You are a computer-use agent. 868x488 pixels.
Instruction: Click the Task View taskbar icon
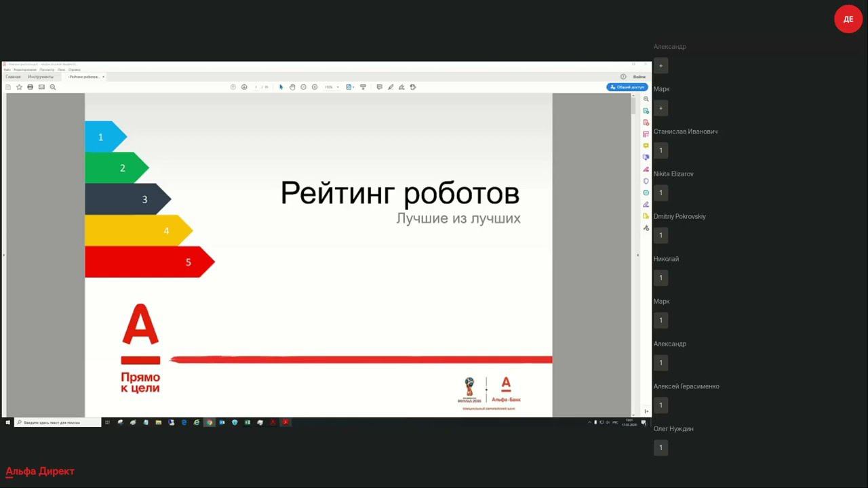tap(107, 422)
